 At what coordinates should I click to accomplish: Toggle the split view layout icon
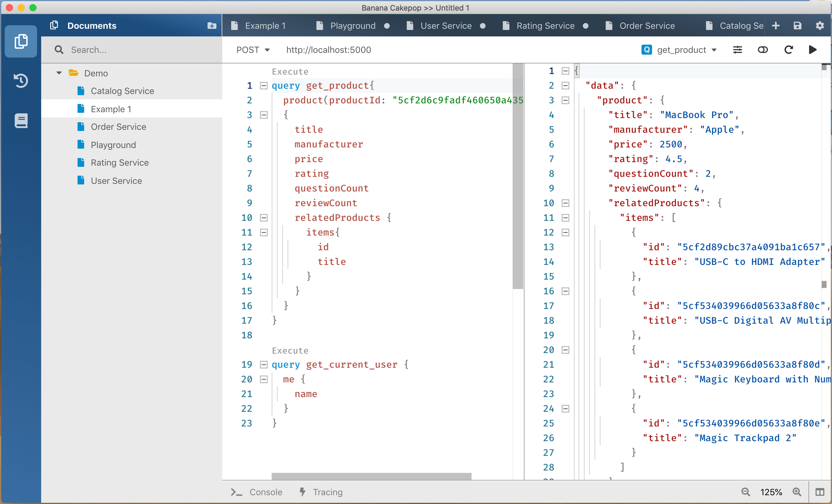(x=820, y=492)
